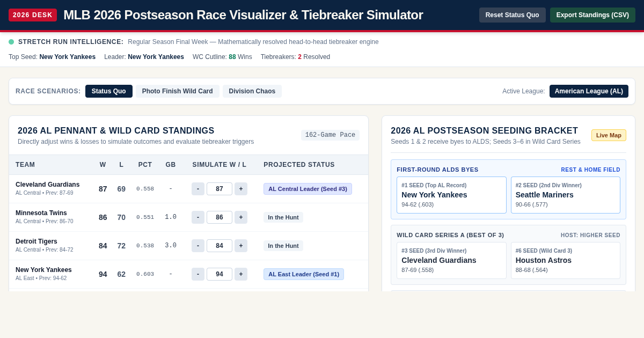Click the Cleveland Guardians team name in standings
The image size is (644, 338).
pos(48,185)
